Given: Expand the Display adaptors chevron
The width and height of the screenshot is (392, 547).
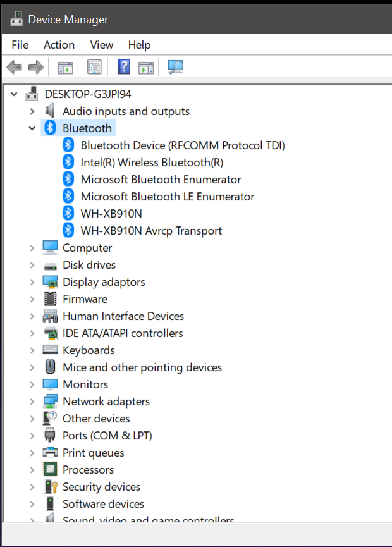Looking at the screenshot, I should tap(32, 282).
